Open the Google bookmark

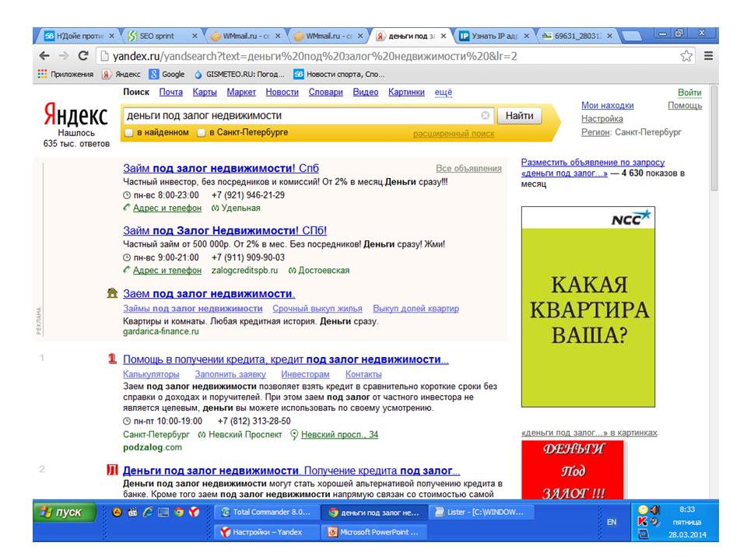[167, 75]
